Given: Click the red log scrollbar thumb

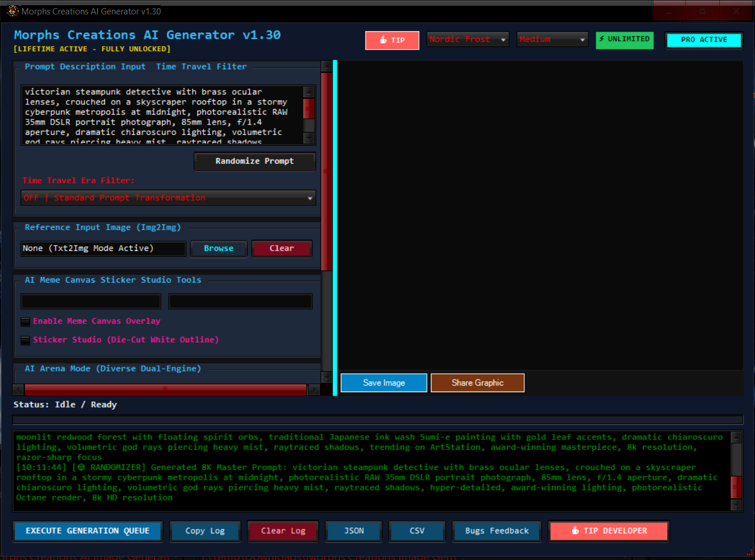Looking at the screenshot, I should click(x=736, y=487).
